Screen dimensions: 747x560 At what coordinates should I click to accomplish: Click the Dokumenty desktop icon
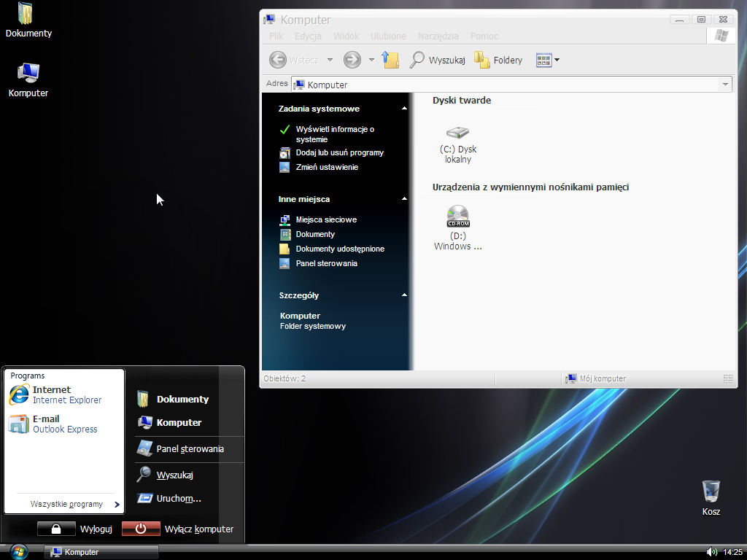click(28, 20)
